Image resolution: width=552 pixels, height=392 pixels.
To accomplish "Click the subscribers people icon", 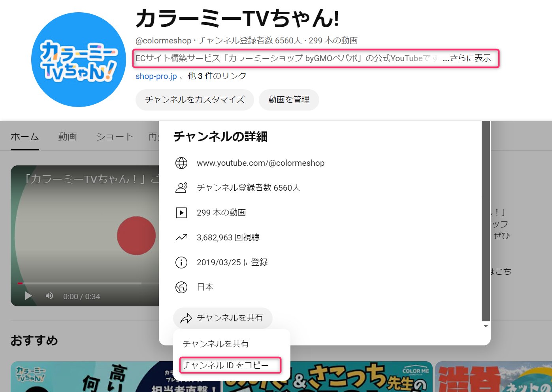I will (181, 188).
